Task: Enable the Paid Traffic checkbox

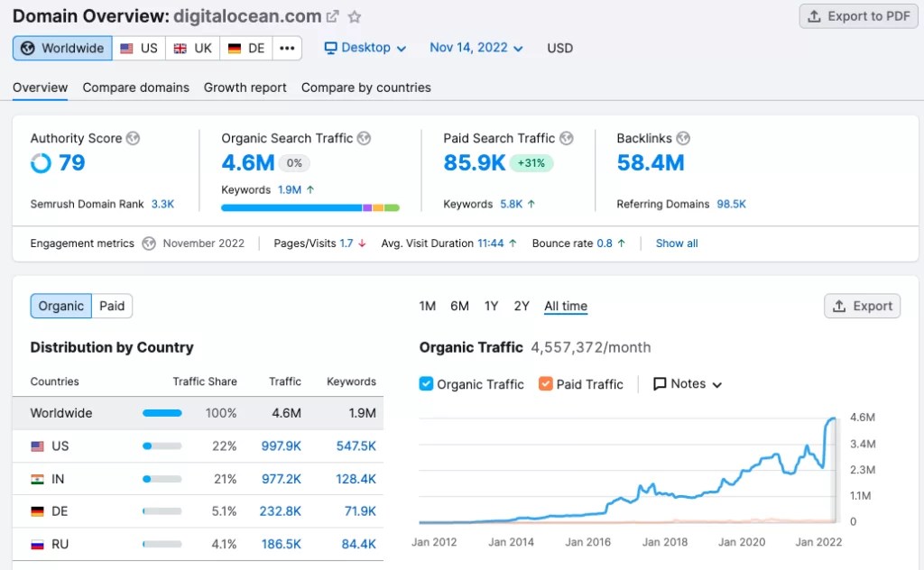Action: (545, 384)
